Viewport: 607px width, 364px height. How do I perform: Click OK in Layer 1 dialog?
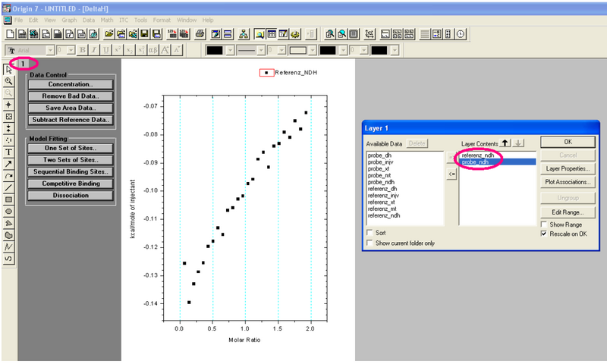pyautogui.click(x=568, y=142)
